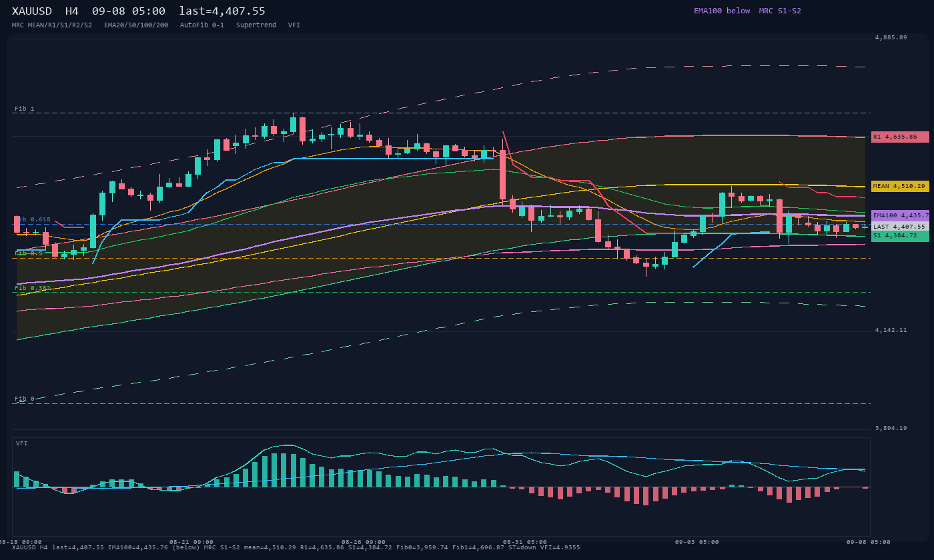Click the Fib 0 level label
This screenshot has width=934, height=560.
coord(25,399)
